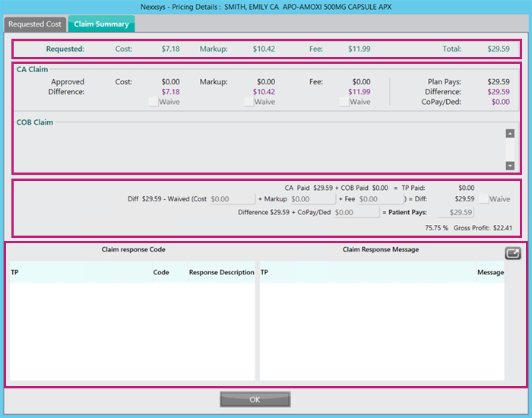Screen dimensions: 532x418
Task: Click the Requested Markup value $10.42
Action: (x=264, y=49)
